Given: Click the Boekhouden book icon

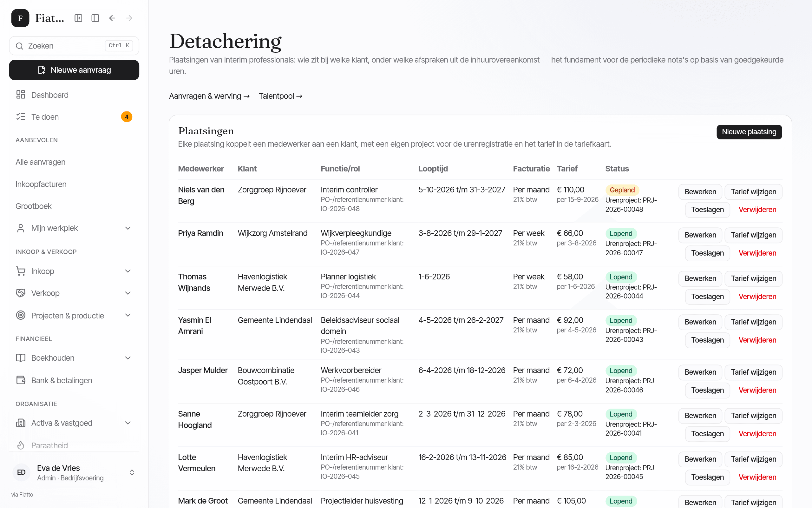Looking at the screenshot, I should pyautogui.click(x=21, y=358).
